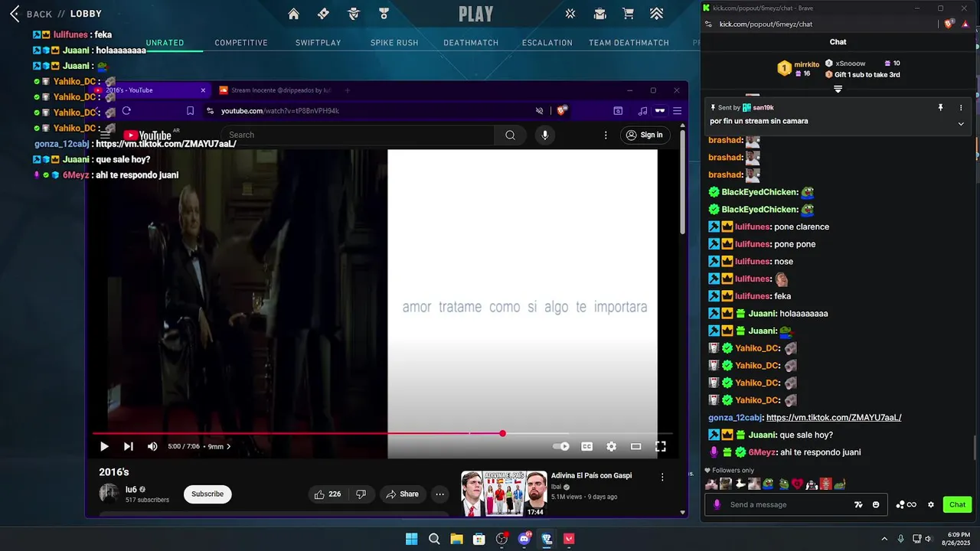Open options for Adivina El País video
This screenshot has width=980, height=551.
coord(662,477)
